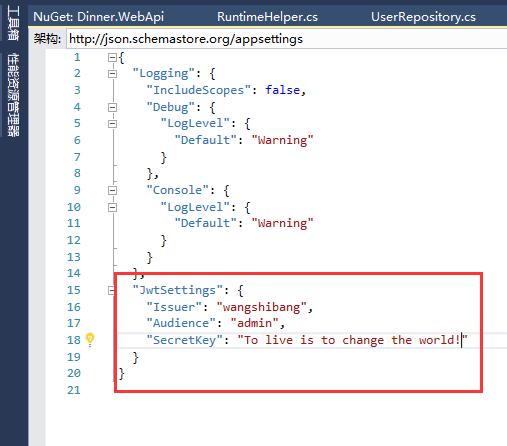
Task: Collapse the Console block
Action: click(x=112, y=191)
